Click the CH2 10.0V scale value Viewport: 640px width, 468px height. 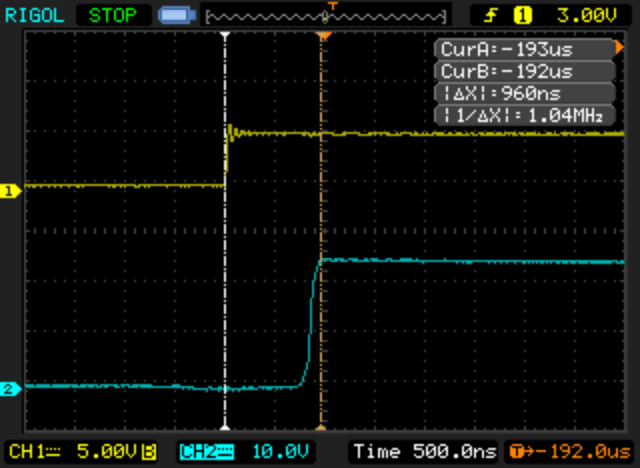[x=280, y=452]
